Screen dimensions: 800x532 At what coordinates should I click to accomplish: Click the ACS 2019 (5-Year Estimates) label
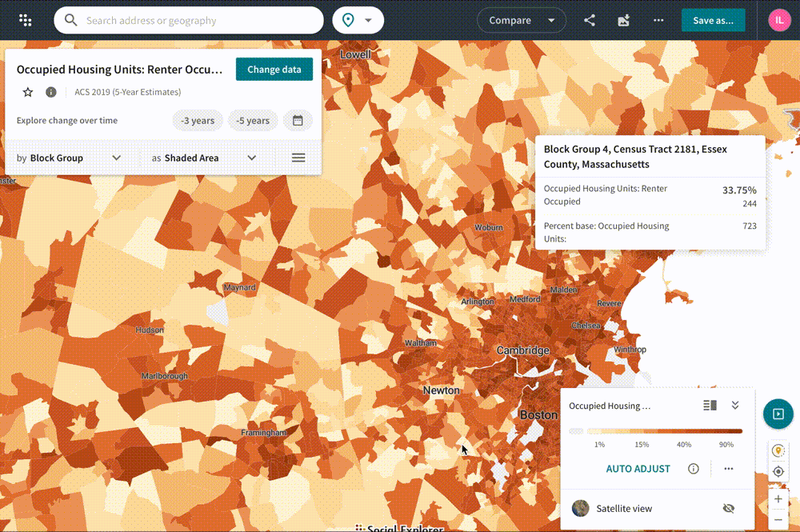tap(127, 92)
